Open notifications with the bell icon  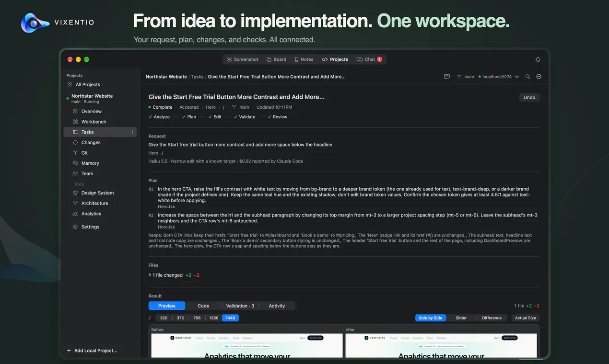(x=538, y=59)
